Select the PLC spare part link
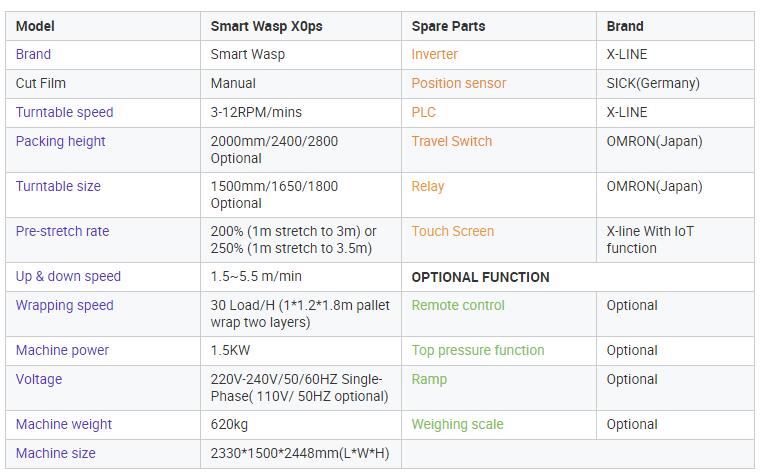Image resolution: width=762 pixels, height=474 pixels. (424, 112)
